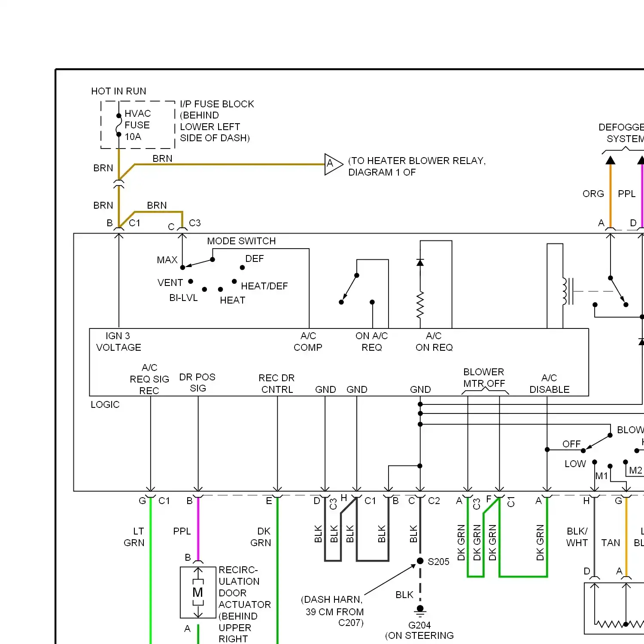The width and height of the screenshot is (644, 644).
Task: Click the OFF blower switch label
Action: tap(571, 444)
